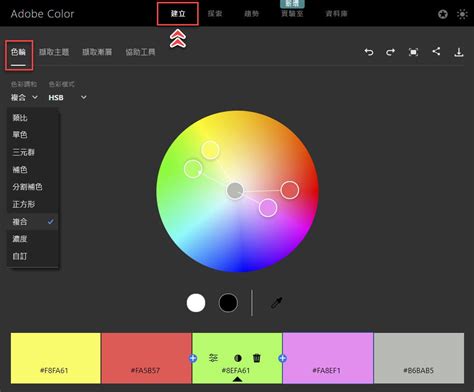Switch to 擷取主題 (Extract Theme) sub-tab
This screenshot has width=474, height=392.
pos(54,52)
